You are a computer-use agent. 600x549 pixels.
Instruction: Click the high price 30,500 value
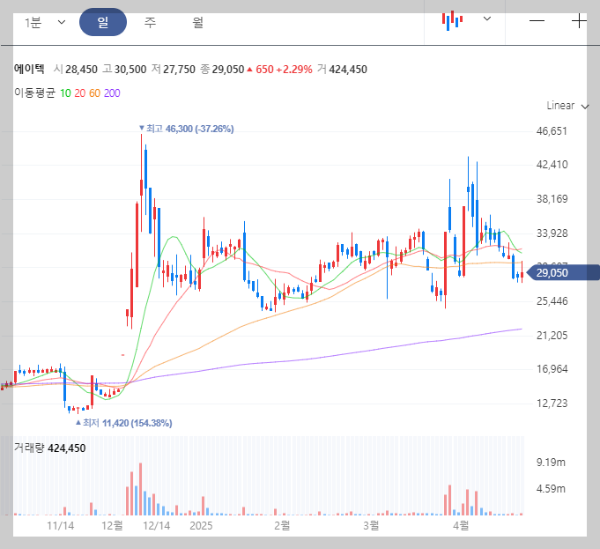(130, 69)
